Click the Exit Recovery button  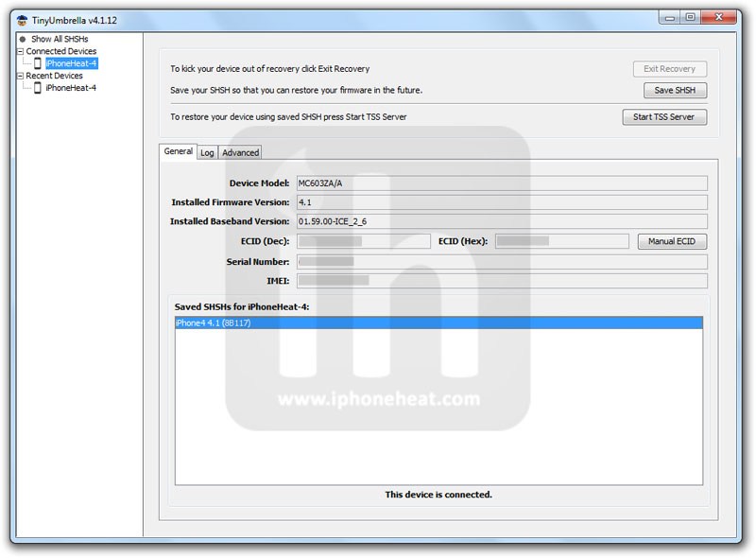pos(670,69)
